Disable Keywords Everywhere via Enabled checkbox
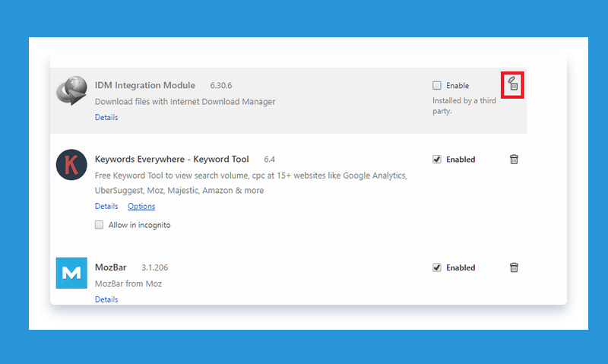608x364 pixels. coord(436,160)
